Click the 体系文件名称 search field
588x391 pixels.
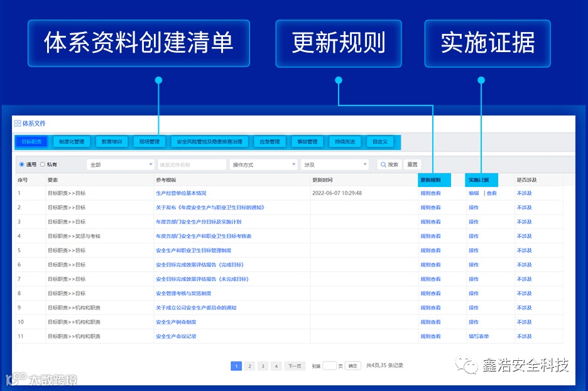[192, 164]
